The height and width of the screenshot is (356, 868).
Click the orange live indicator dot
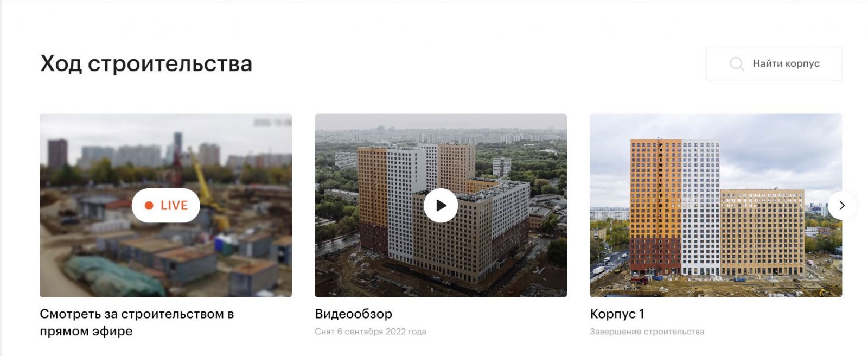pos(149,205)
